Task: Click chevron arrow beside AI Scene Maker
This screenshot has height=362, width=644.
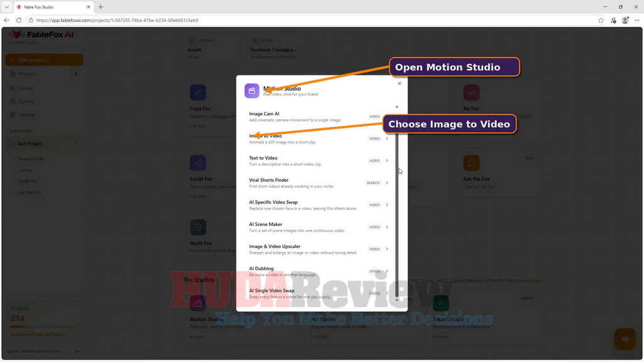Action: pos(387,227)
